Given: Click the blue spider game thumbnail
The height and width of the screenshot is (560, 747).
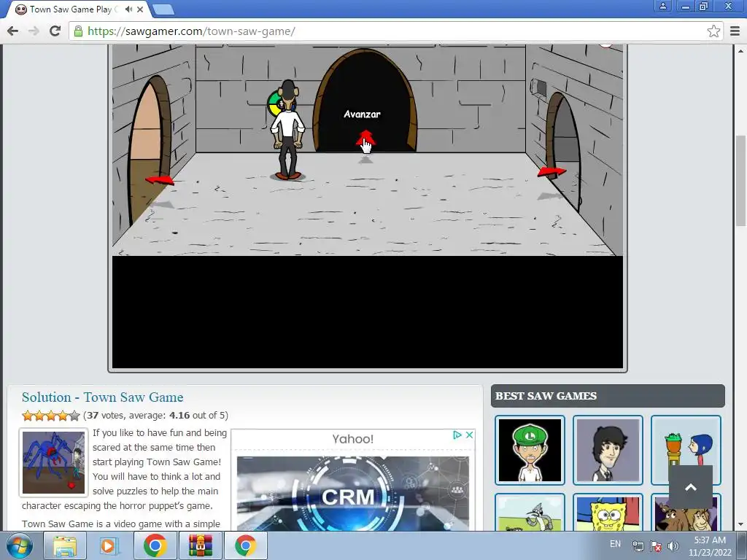Looking at the screenshot, I should pos(54,462).
